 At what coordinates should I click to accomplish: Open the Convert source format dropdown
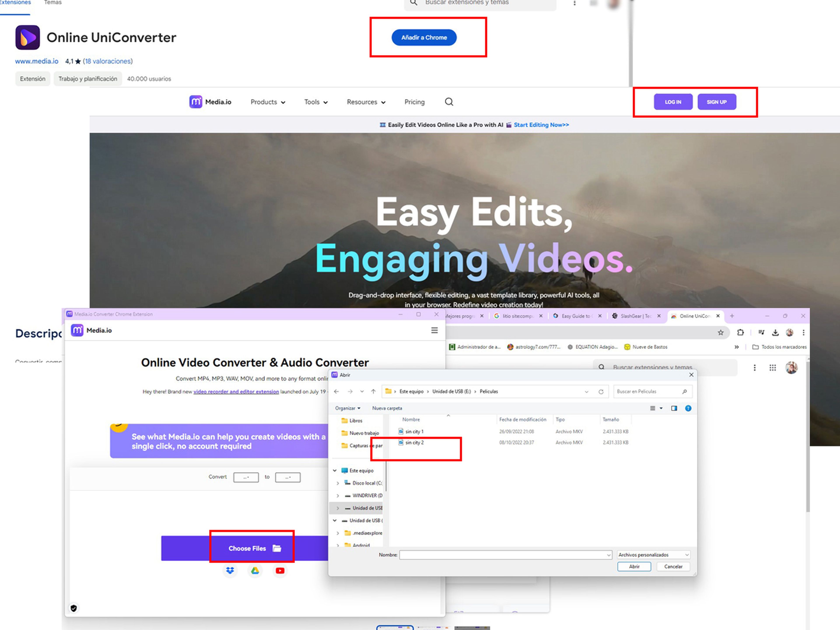(246, 477)
